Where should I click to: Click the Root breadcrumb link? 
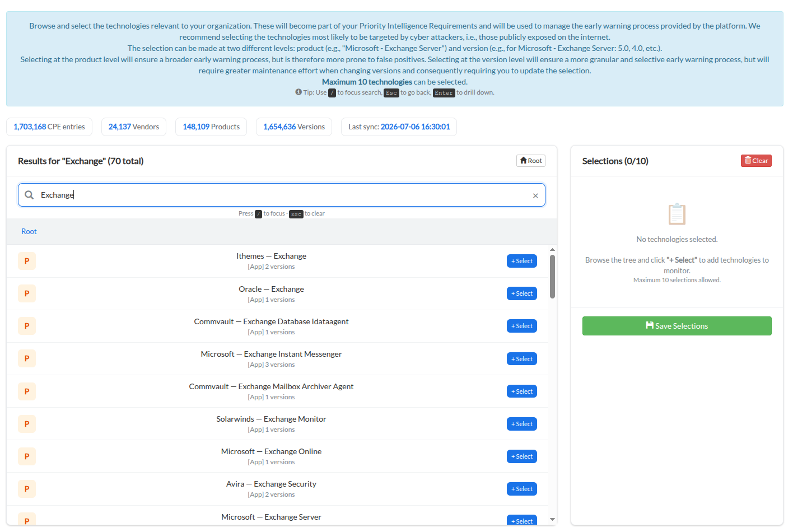29,231
